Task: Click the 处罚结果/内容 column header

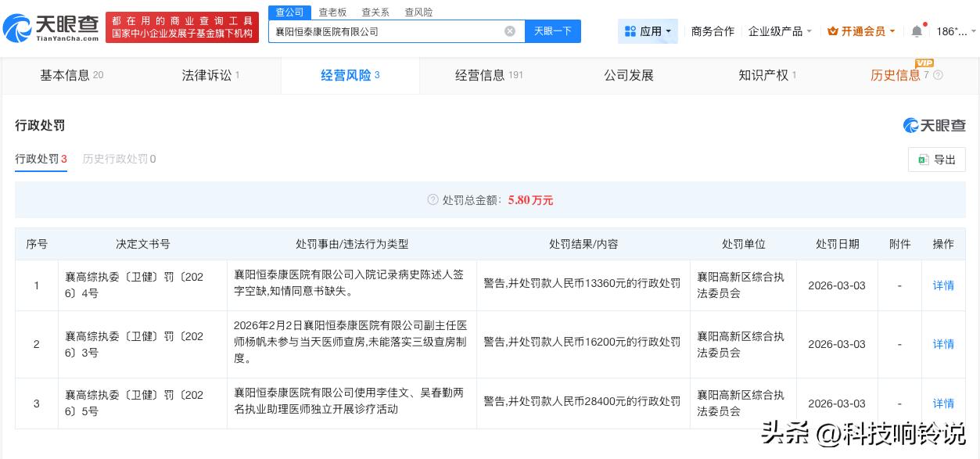Action: [583, 244]
